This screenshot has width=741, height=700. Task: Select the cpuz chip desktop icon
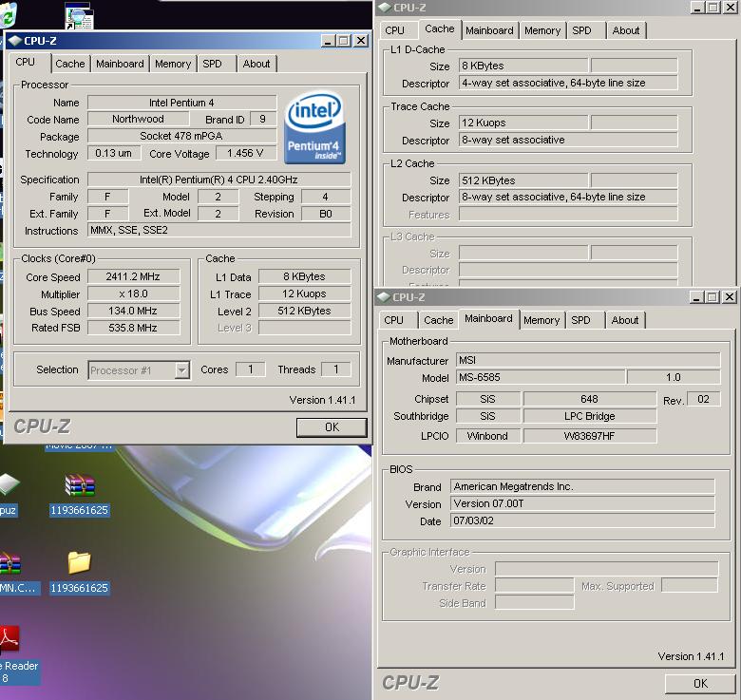pos(9,484)
